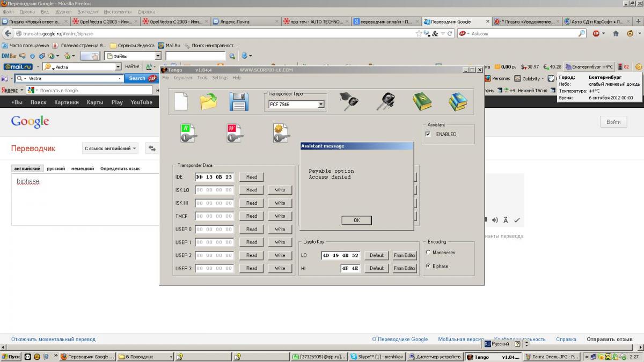Viewport: 644px width, 362px height.
Task: Select the Определить язык tab
Action: pos(120,168)
